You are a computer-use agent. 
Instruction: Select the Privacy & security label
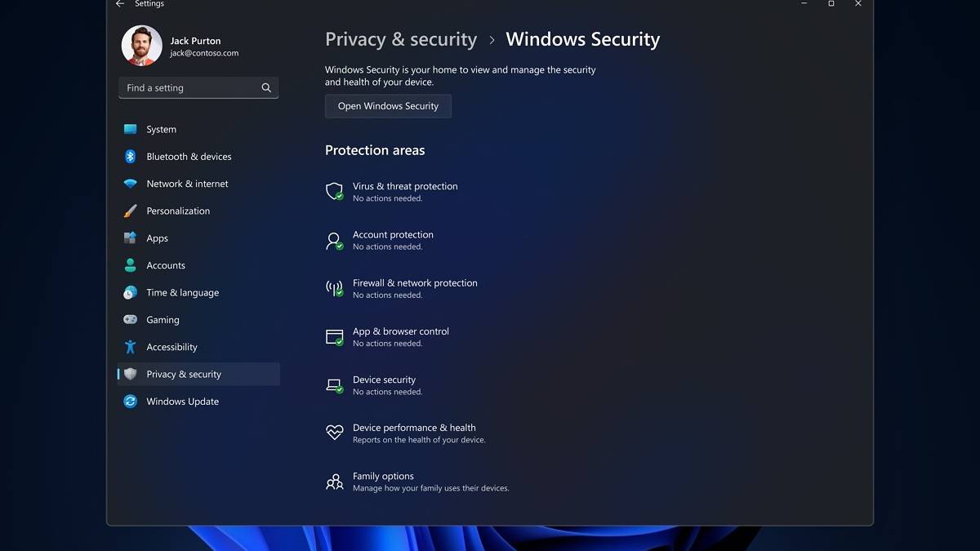click(184, 374)
